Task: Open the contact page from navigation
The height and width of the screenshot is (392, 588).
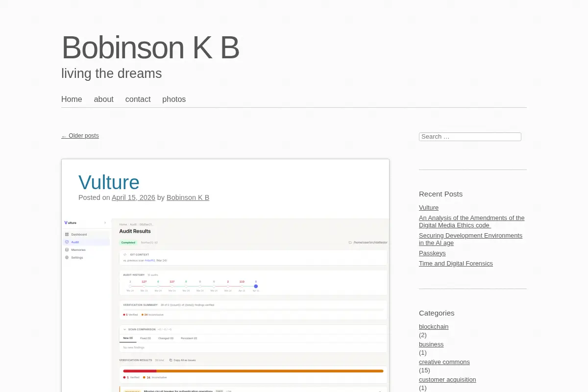Action: [x=138, y=99]
